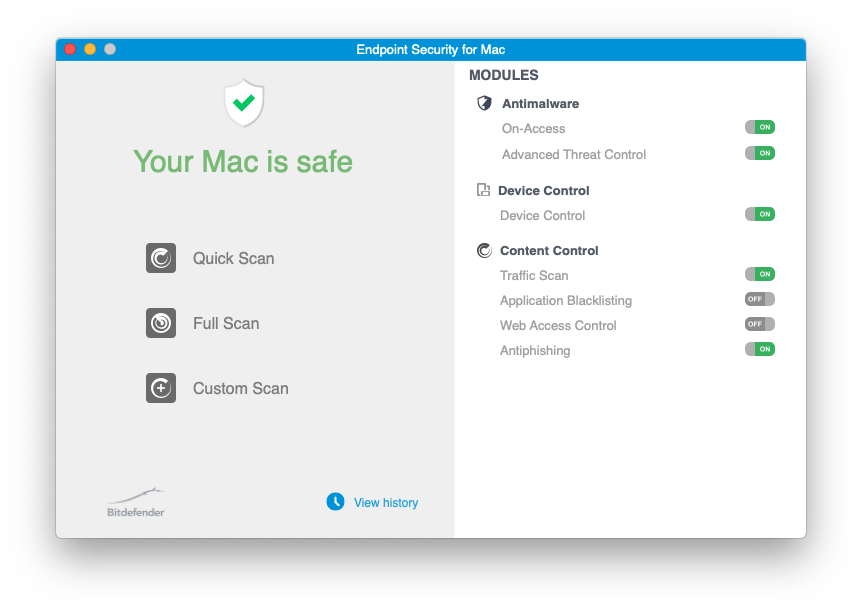Click the Custom Scan plus icon
This screenshot has width=862, height=612.
[161, 388]
